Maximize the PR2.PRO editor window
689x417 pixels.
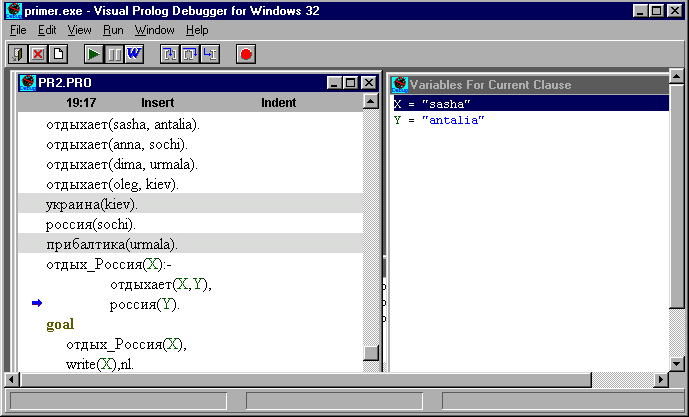pos(350,83)
